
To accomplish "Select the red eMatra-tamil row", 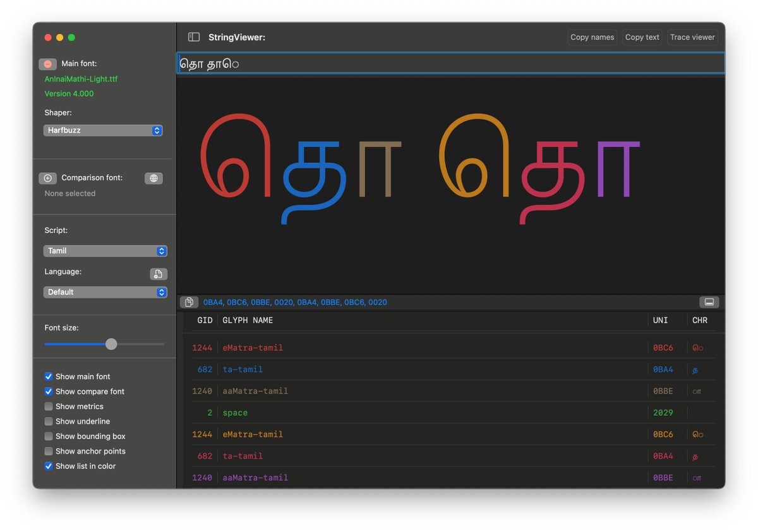I will tap(454, 348).
